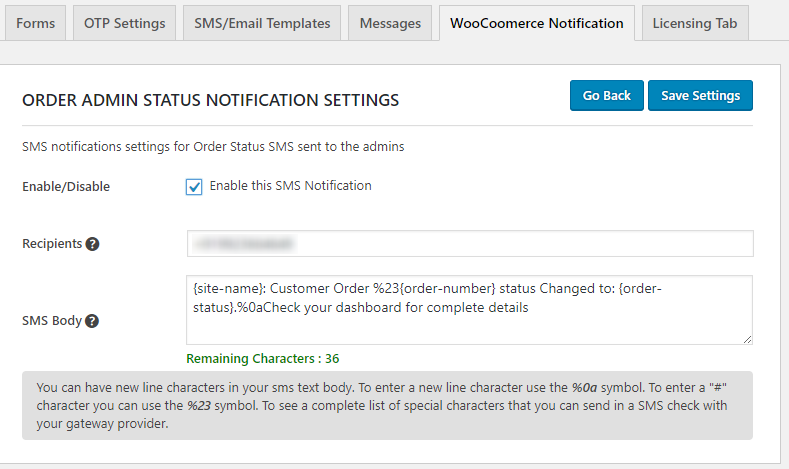Click the Recipients field label
789x469 pixels.
pyautogui.click(x=52, y=244)
